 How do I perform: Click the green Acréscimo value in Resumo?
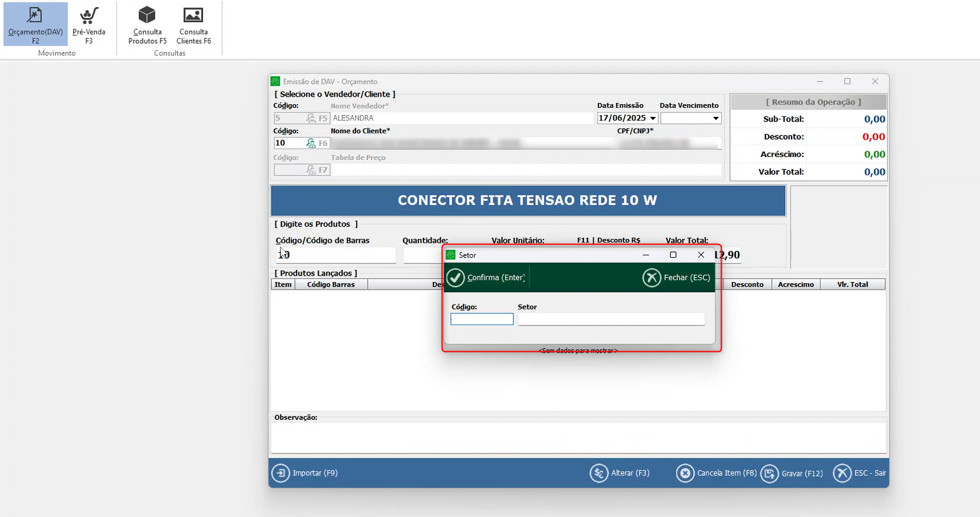click(875, 154)
